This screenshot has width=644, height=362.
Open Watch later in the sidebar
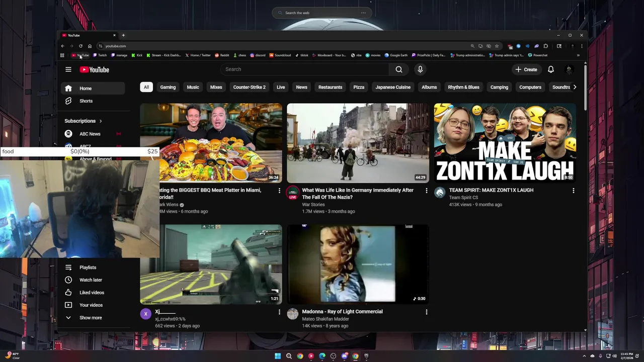click(x=93, y=280)
